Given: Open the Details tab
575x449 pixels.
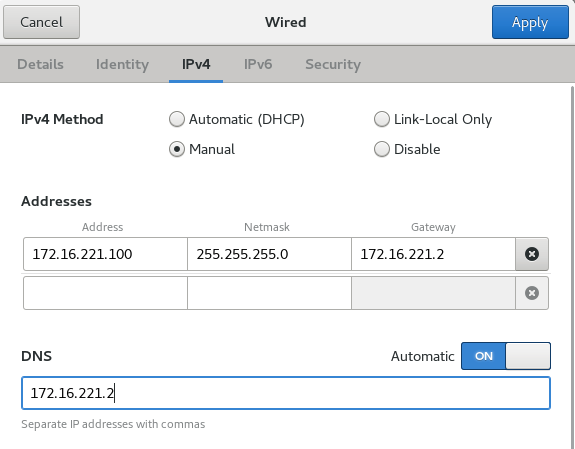Looking at the screenshot, I should (40, 64).
